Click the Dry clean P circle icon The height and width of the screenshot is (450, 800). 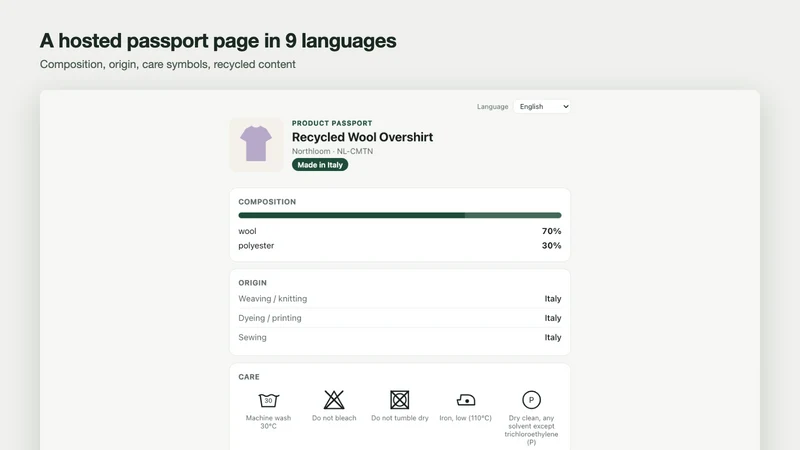pos(531,400)
